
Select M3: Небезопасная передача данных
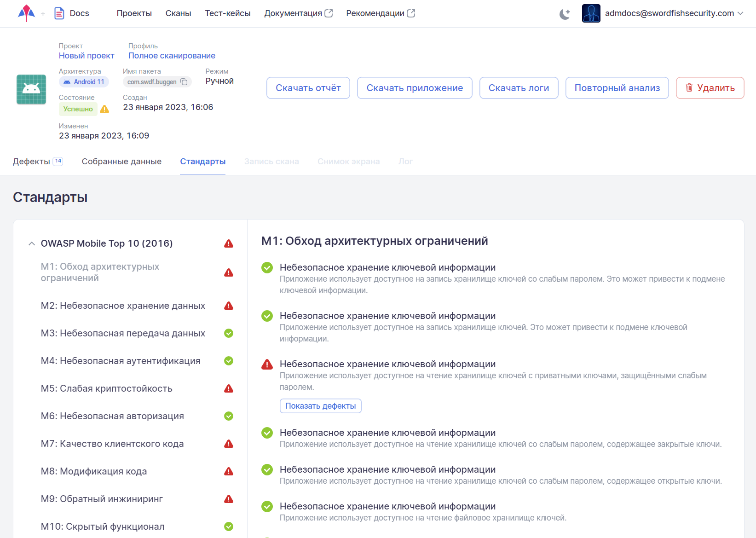point(123,333)
